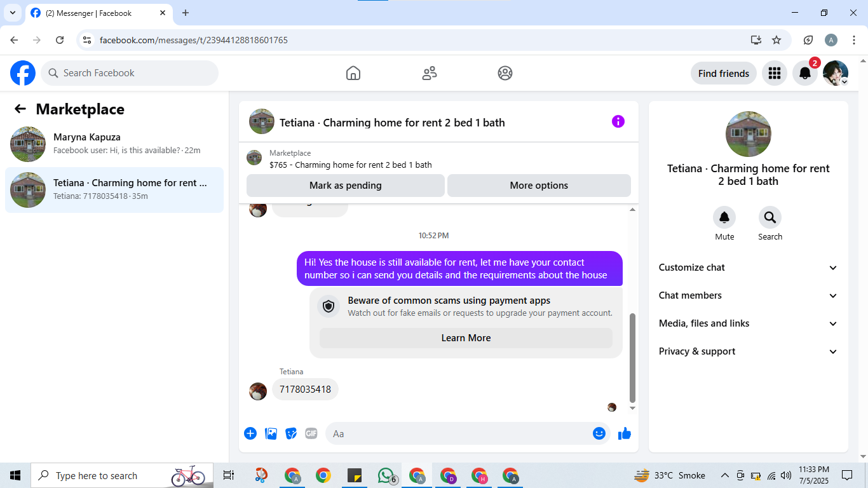Open Task View on the taskbar
Screen dimensions: 868x488
point(229,475)
